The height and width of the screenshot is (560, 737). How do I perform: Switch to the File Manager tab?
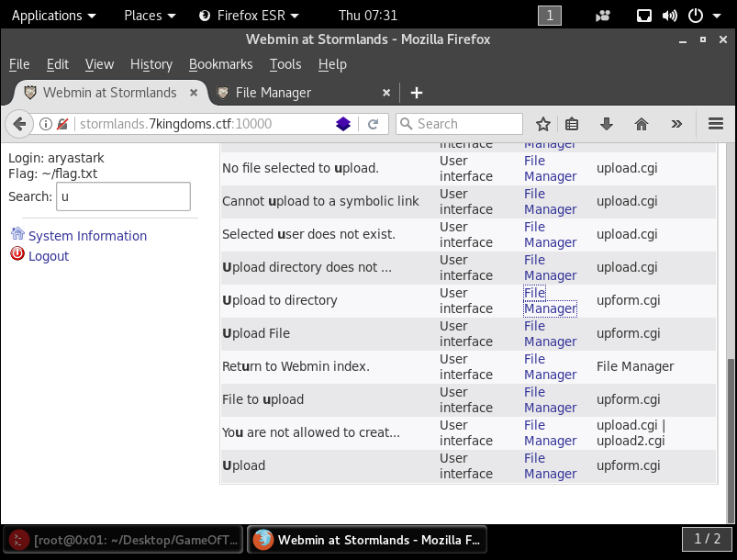point(303,93)
